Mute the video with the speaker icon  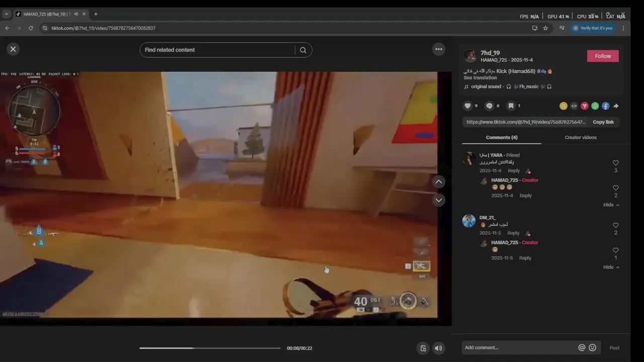click(439, 348)
